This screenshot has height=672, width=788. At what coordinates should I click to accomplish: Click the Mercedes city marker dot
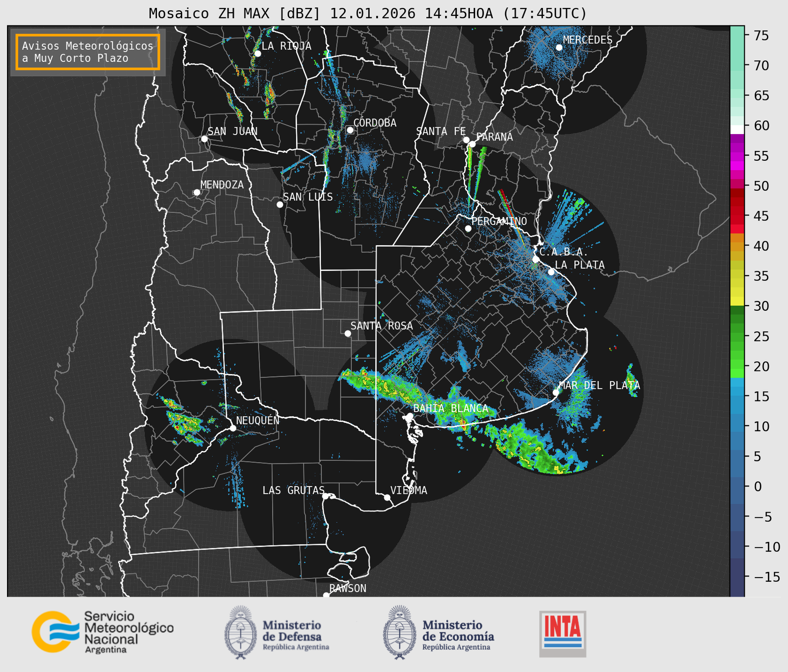[559, 47]
